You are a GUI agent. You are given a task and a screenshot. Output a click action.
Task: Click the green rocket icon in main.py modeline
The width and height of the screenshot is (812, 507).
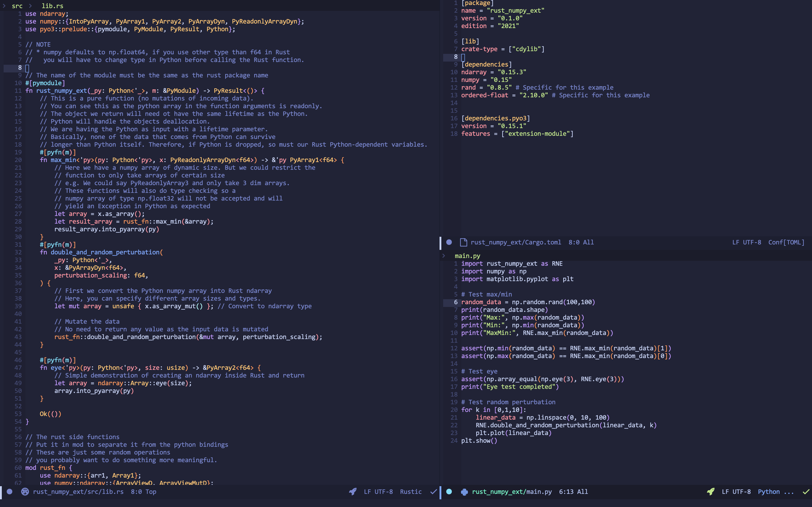pyautogui.click(x=710, y=492)
